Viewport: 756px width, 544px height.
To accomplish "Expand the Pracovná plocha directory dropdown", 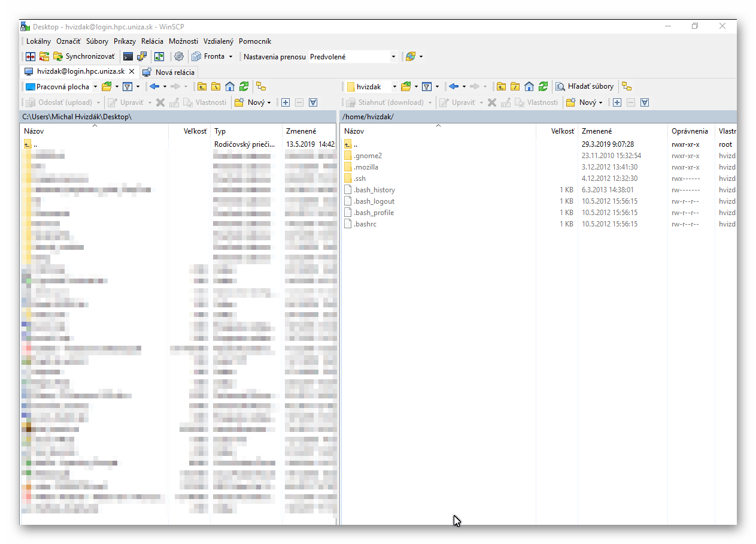I will tap(95, 87).
